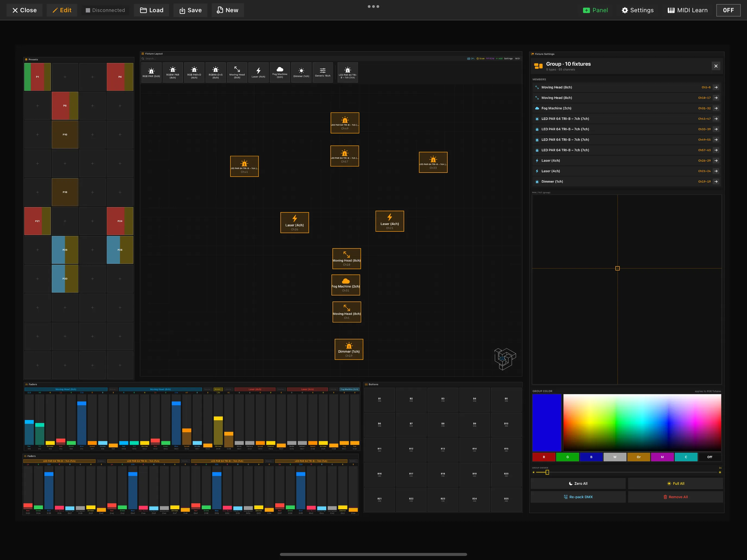Click Zero All button
This screenshot has height=560, width=747.
click(x=578, y=483)
